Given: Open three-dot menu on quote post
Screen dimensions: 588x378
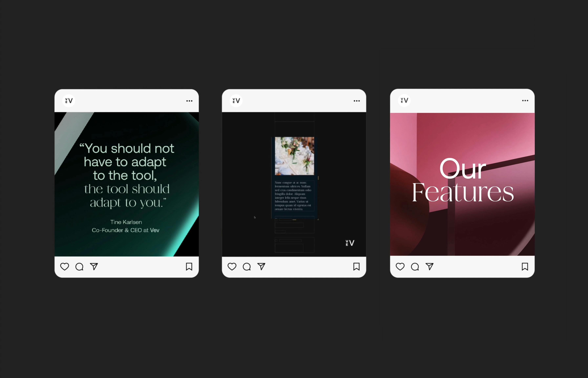Looking at the screenshot, I should 189,101.
